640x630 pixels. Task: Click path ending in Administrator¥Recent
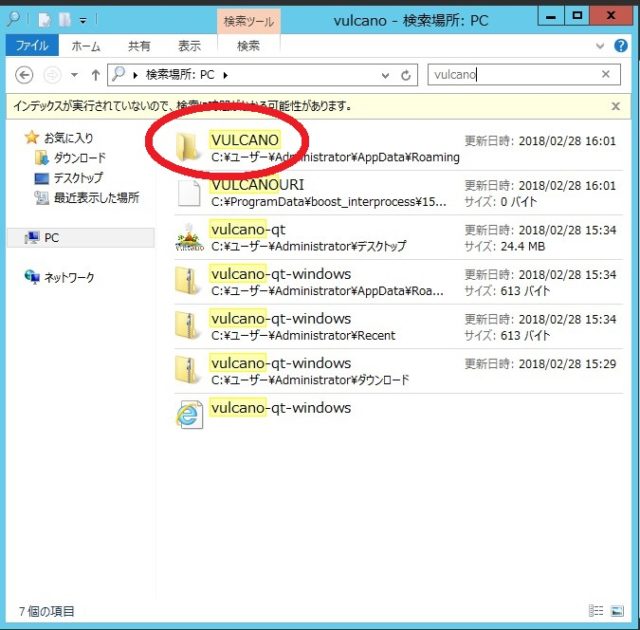(303, 336)
